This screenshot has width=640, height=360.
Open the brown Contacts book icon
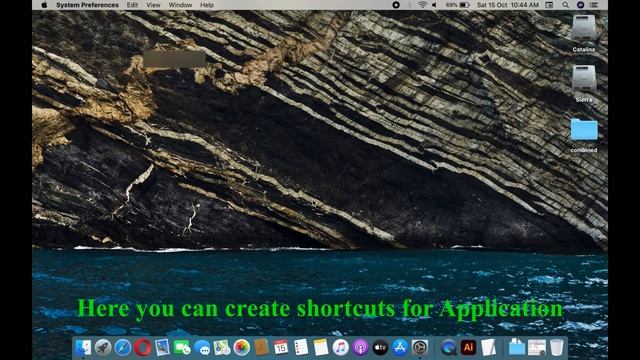pyautogui.click(x=261, y=348)
